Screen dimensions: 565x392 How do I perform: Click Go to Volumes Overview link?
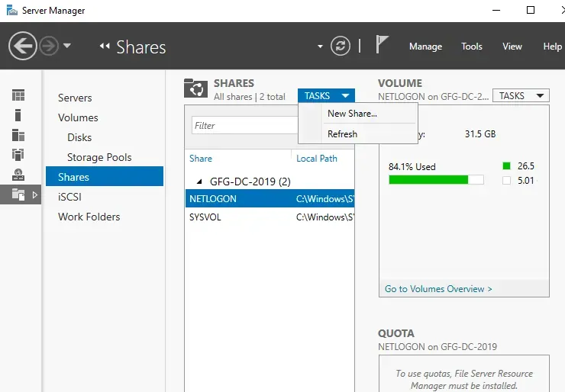[438, 289]
